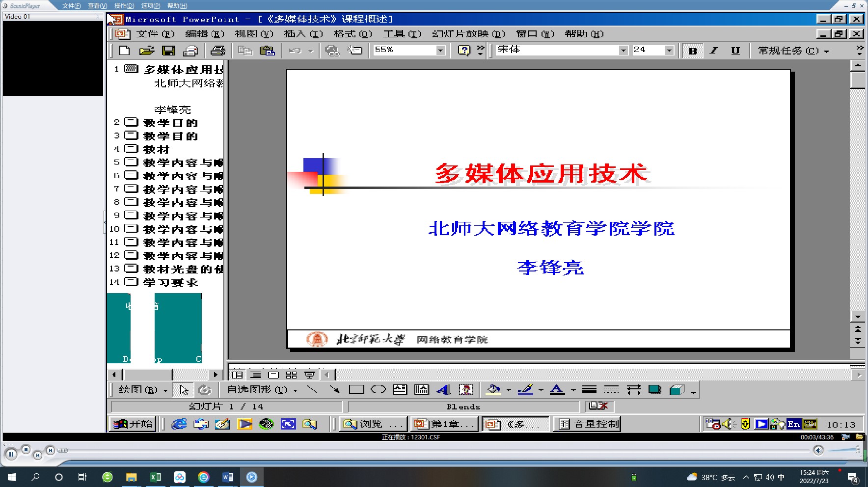Click the 浏览 taskbar button

(374, 424)
